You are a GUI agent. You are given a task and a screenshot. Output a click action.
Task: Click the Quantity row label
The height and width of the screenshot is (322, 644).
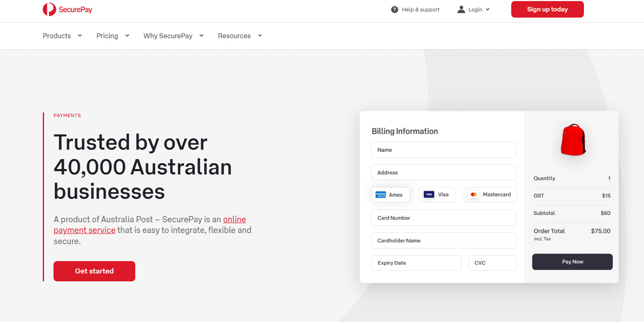(544, 178)
